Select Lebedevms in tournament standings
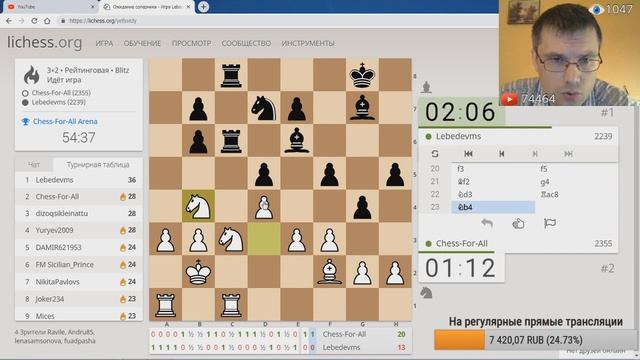Image resolution: width=640 pixels, height=360 pixels. (79, 180)
